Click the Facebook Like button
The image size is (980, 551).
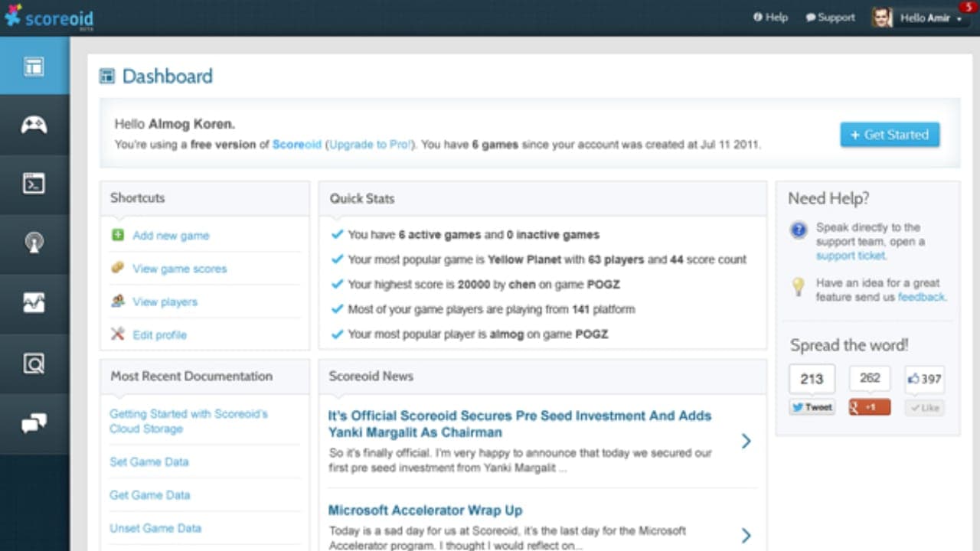(x=925, y=408)
